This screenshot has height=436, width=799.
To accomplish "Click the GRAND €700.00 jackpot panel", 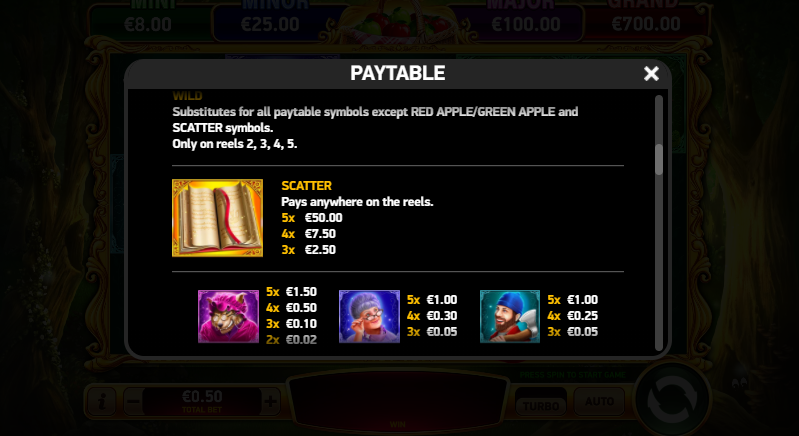I will point(646,19).
